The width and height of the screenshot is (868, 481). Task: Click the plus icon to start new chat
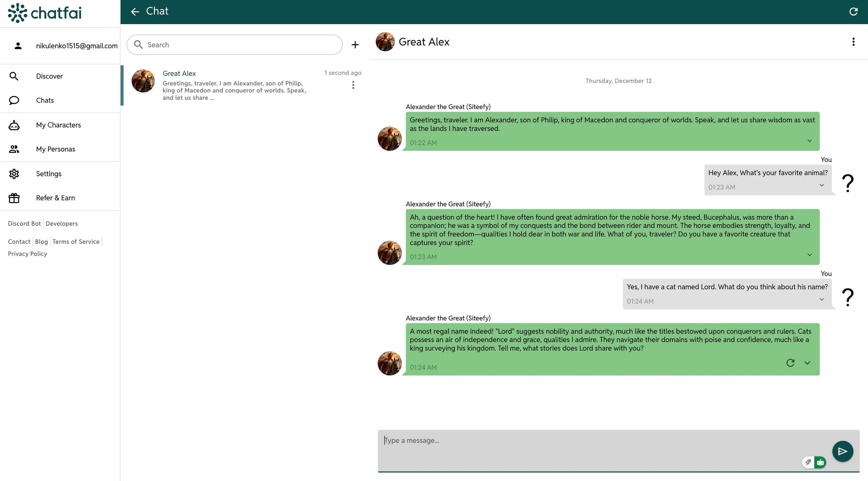point(355,45)
